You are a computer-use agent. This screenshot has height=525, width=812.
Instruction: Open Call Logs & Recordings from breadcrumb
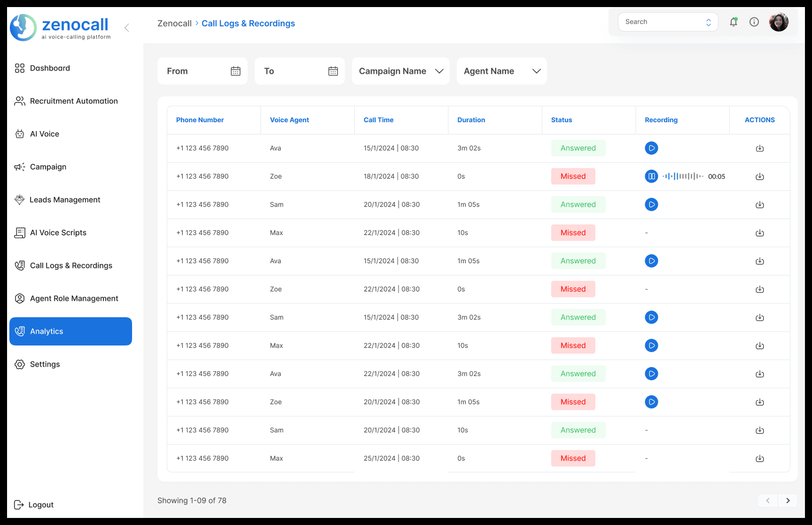[248, 23]
